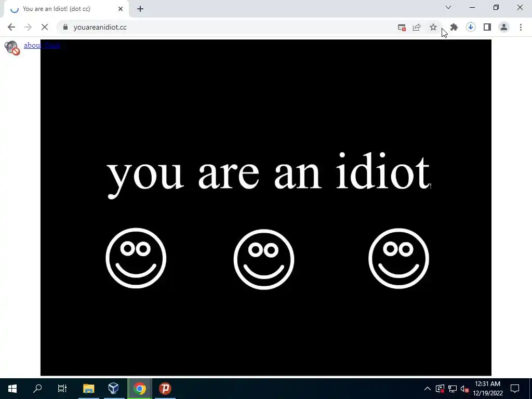Minimize the Chrome window

[x=472, y=7]
